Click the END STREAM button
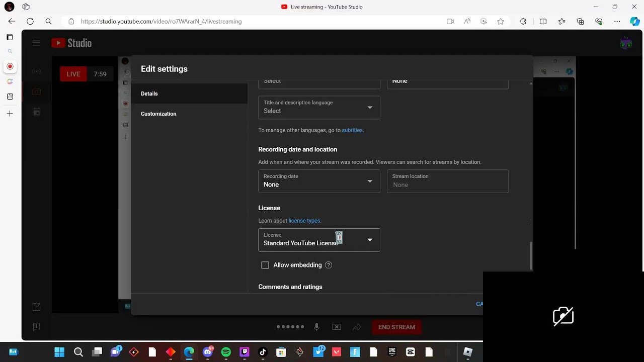 [396, 327]
